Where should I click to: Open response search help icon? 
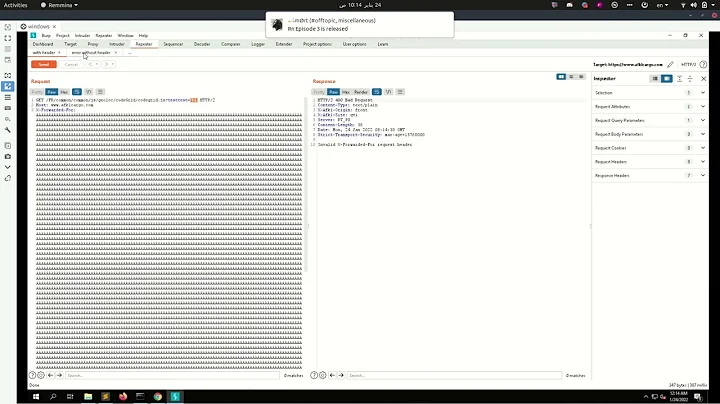(314, 375)
